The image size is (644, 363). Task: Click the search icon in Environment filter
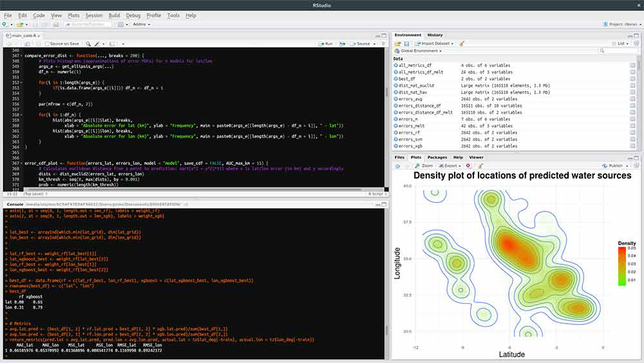click(x=602, y=51)
